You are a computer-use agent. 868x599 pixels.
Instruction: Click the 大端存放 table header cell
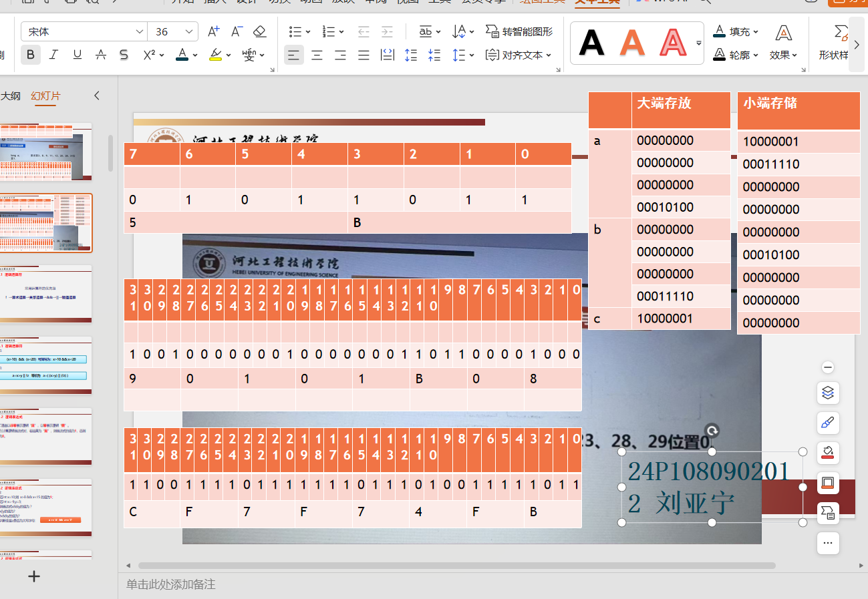(681, 110)
